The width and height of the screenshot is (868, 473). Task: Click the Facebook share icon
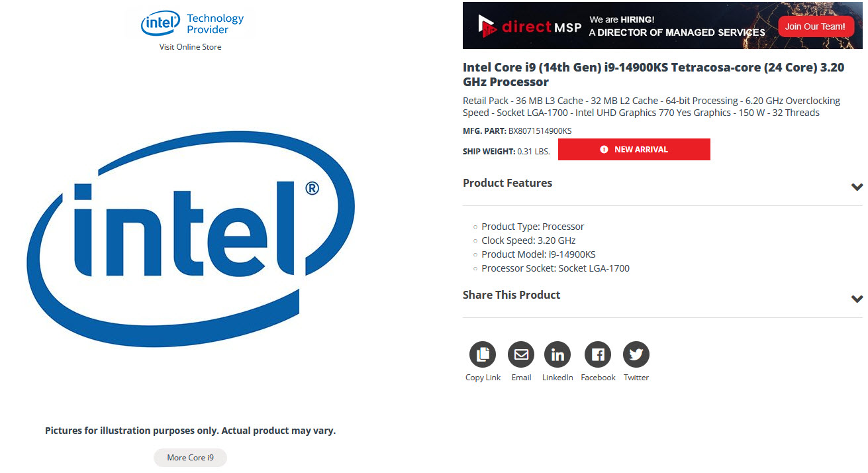[x=598, y=355]
